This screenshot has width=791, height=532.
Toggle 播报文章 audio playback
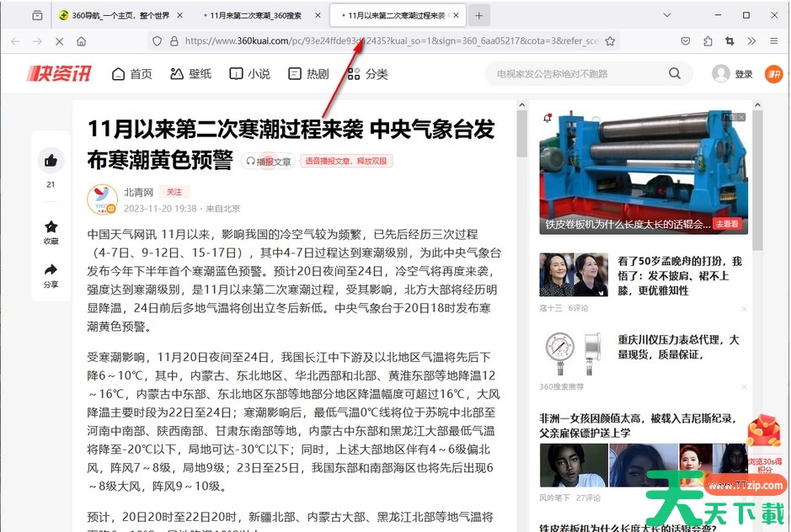coord(269,162)
